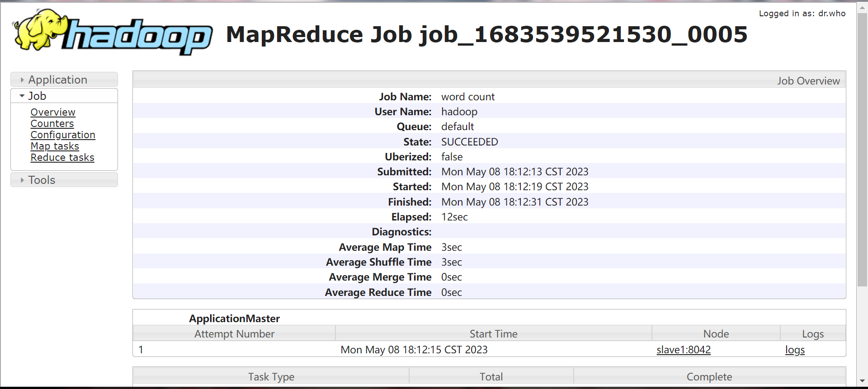Expand the Application section
The height and width of the screenshot is (389, 868).
(64, 80)
